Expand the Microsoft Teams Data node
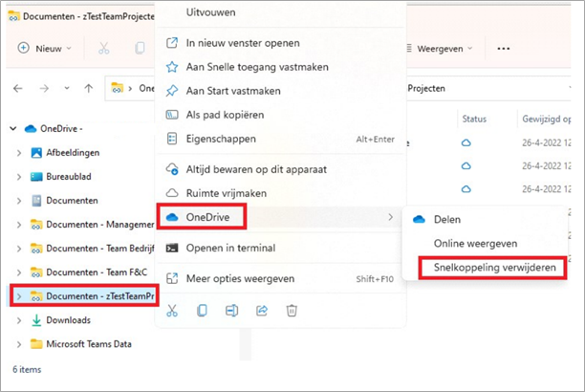This screenshot has height=392, width=585. [x=19, y=344]
